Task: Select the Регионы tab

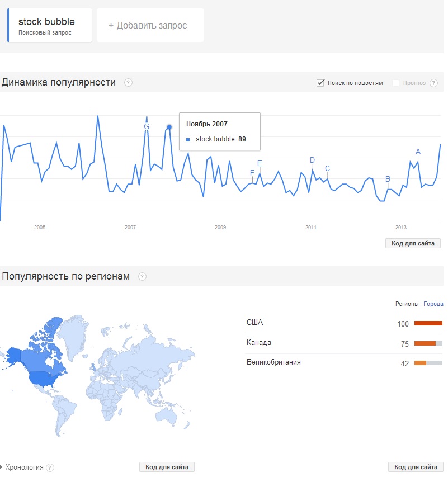Action: pos(407,304)
